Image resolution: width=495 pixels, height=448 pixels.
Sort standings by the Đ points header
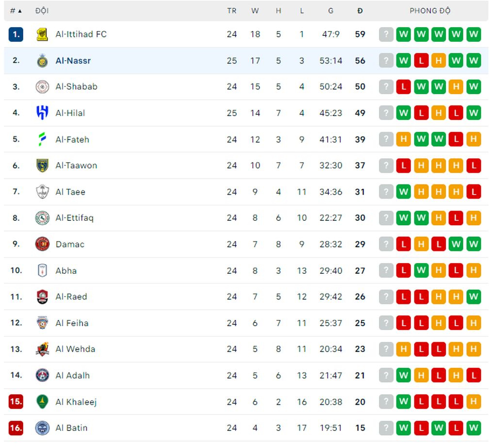point(360,11)
